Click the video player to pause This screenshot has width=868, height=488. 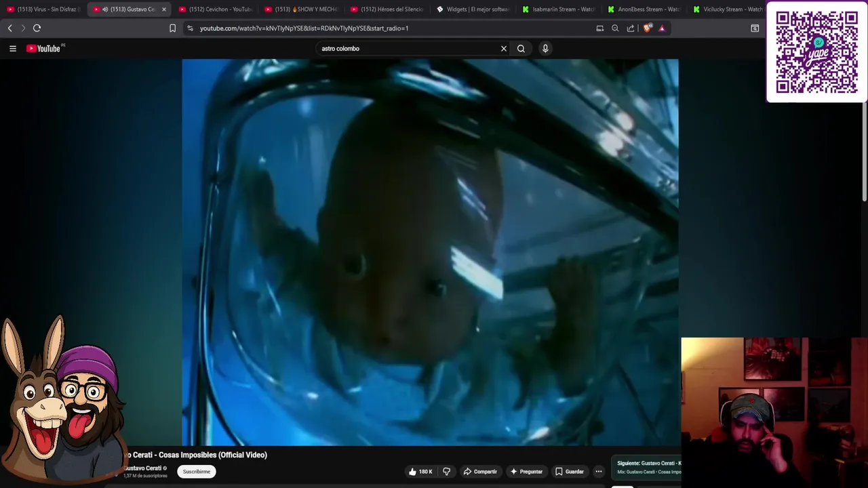pyautogui.click(x=430, y=252)
